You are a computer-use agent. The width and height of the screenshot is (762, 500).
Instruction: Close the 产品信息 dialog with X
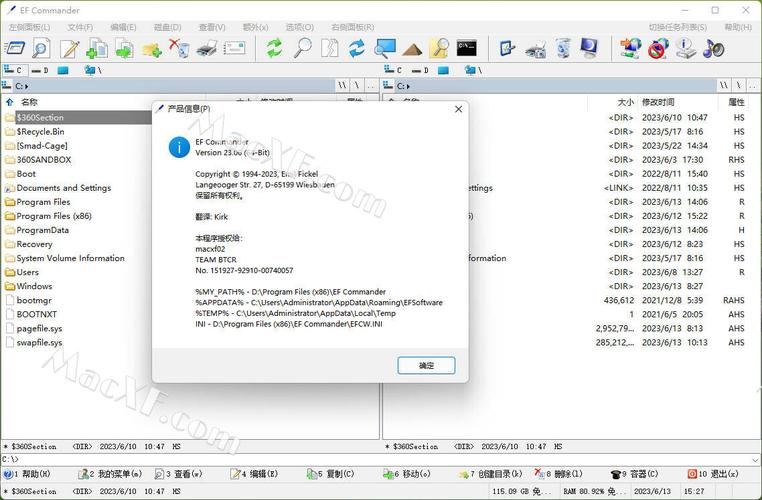pyautogui.click(x=458, y=109)
